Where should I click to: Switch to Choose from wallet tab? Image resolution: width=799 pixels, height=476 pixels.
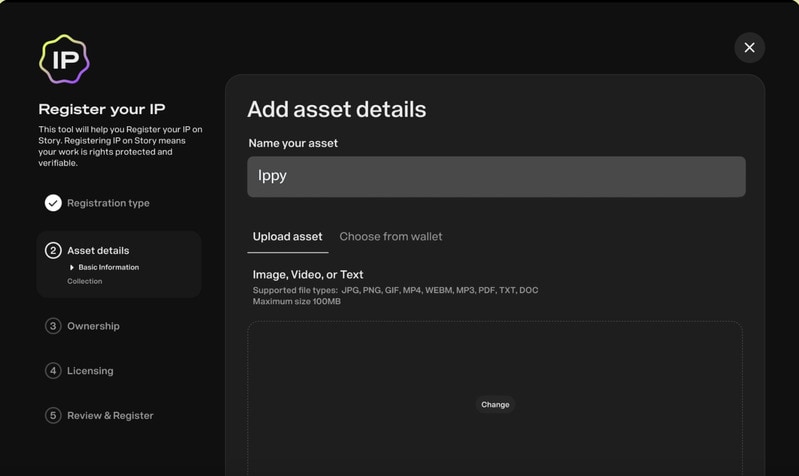coord(390,237)
